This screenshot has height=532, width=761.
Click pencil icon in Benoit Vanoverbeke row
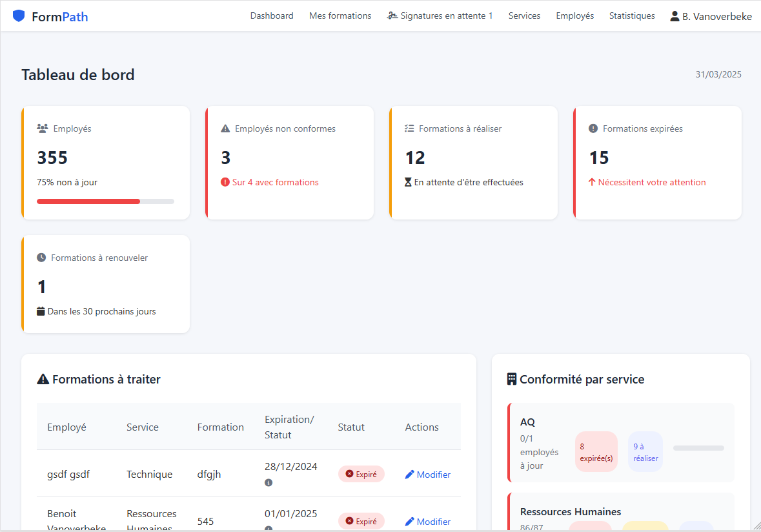410,521
